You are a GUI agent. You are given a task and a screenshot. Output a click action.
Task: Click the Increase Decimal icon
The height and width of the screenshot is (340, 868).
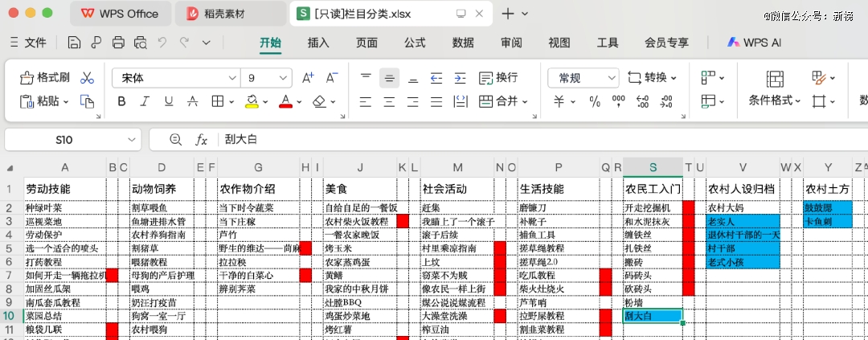643,101
